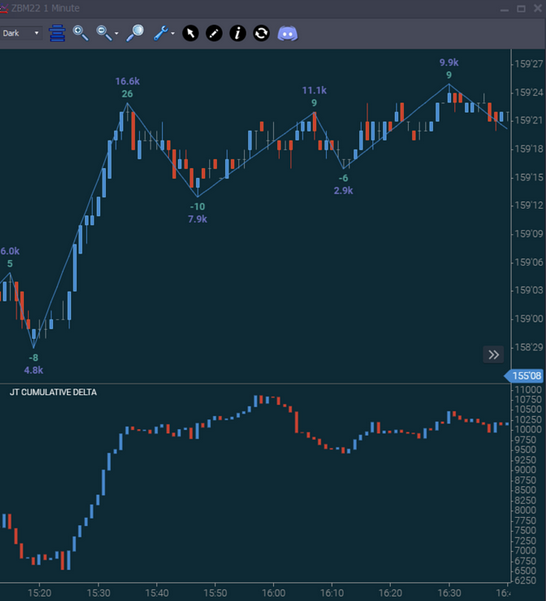Maximize the chart window
Viewport: 546px width, 601px height.
(x=521, y=8)
